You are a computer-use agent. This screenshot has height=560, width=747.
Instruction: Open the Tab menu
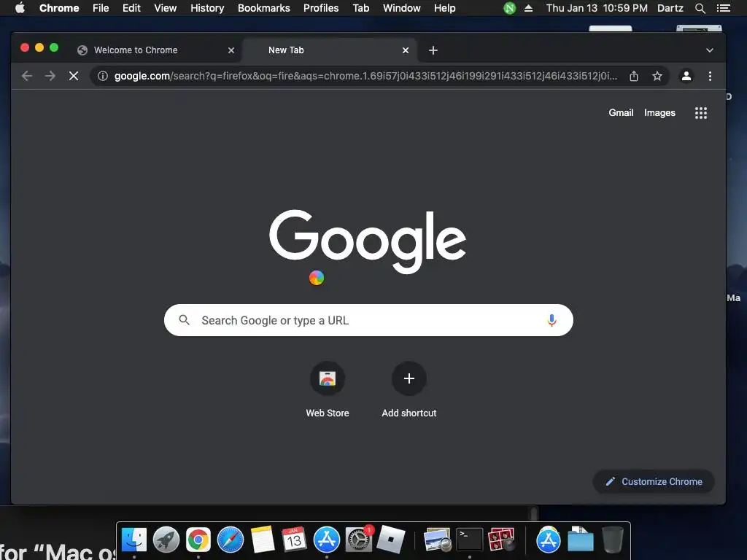point(360,8)
